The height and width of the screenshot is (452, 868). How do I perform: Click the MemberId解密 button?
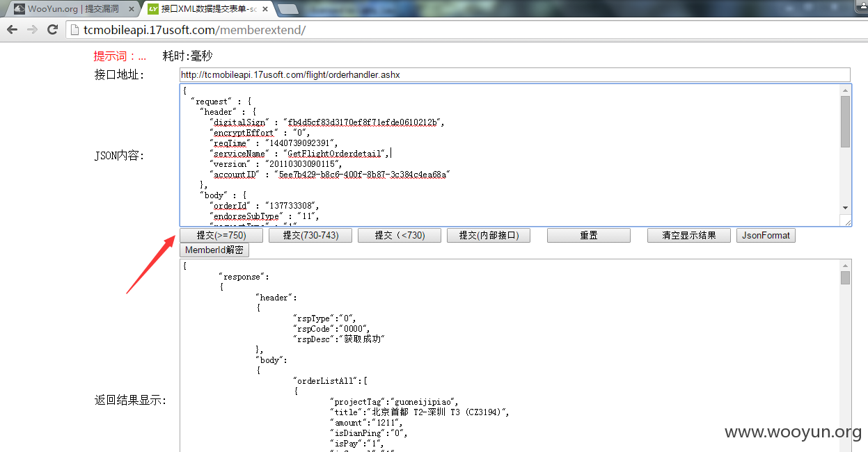coord(214,250)
